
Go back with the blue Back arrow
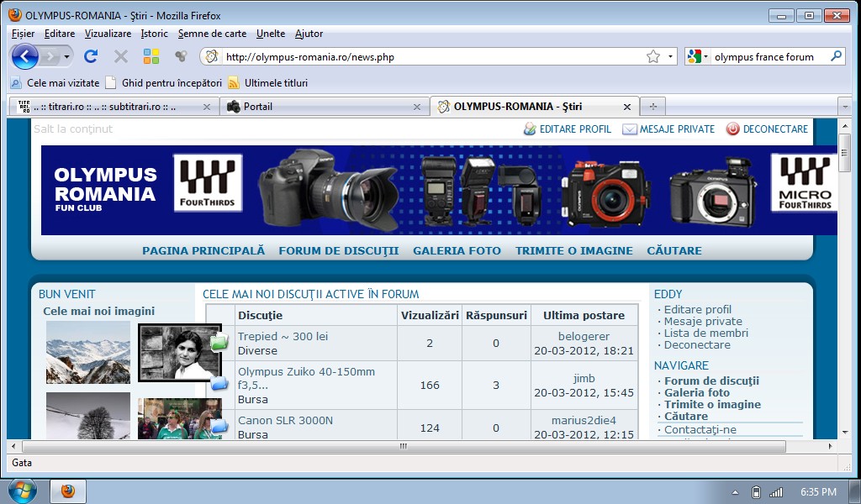click(24, 56)
